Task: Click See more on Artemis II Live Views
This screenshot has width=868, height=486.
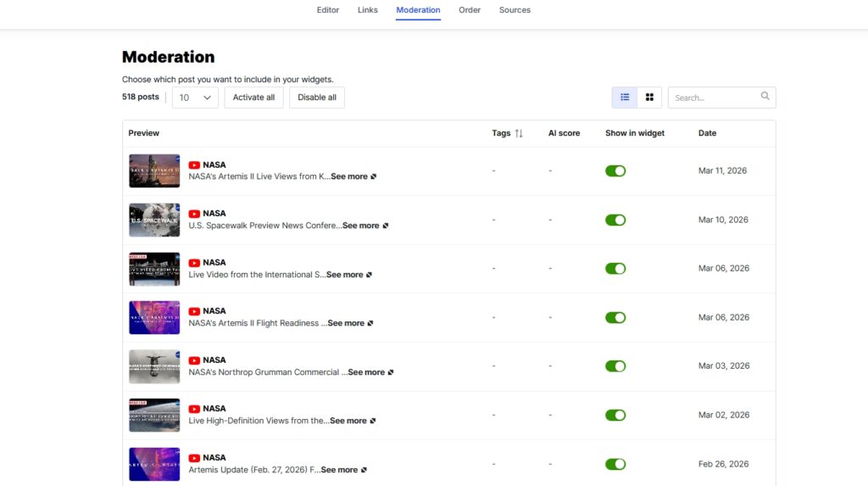Action: (348, 176)
